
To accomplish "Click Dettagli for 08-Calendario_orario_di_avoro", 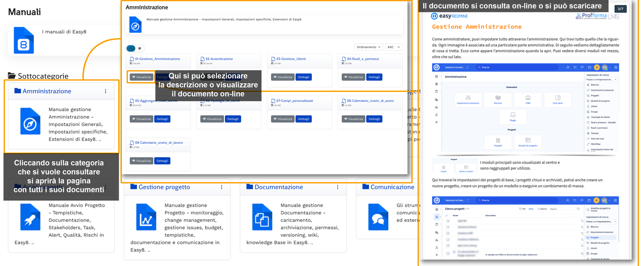I will [x=374, y=119].
